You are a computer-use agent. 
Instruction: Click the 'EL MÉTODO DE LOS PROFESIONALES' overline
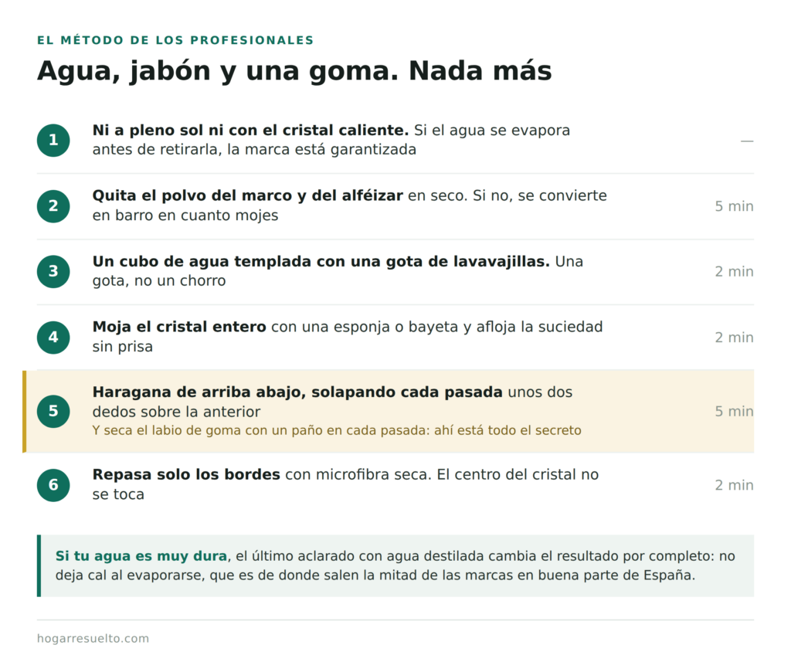click(x=175, y=40)
